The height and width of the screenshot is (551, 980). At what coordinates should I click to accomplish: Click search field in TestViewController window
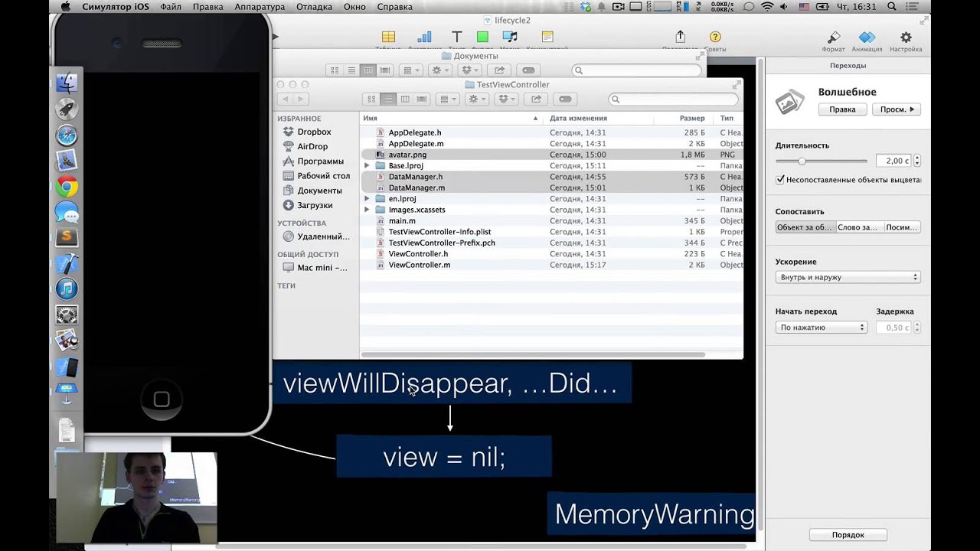click(x=675, y=99)
